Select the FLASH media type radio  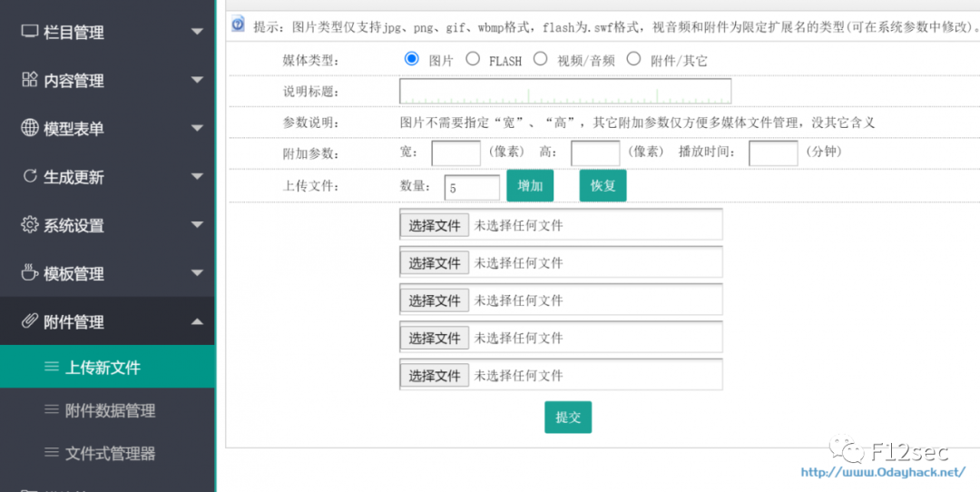point(473,59)
